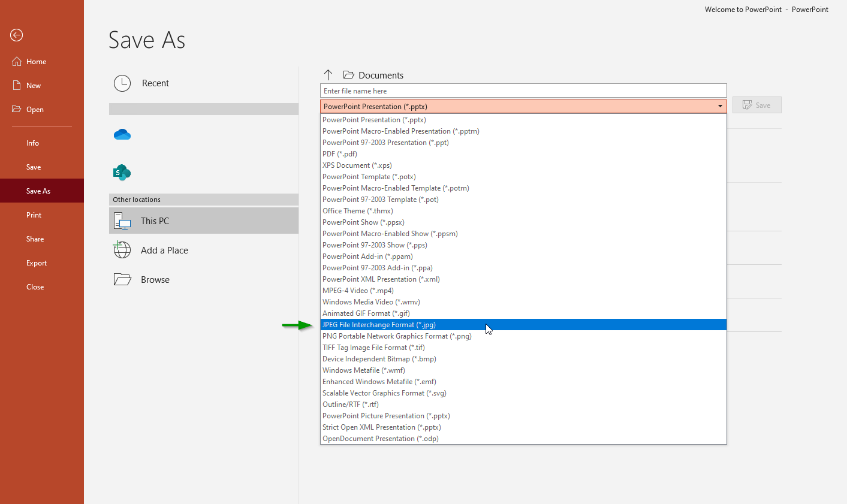Click the New document icon in sidebar

click(17, 86)
